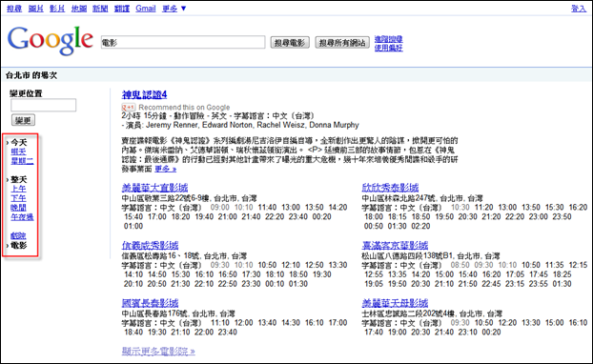Click the 11:10 showtime at 國賓長春影城
The height and width of the screenshot is (364, 593).
pos(220,323)
